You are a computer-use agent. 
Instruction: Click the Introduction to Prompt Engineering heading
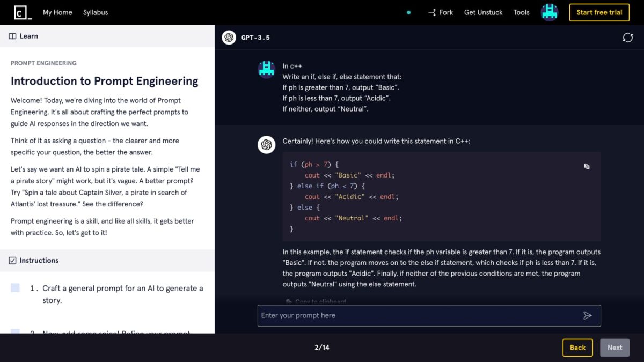point(105,81)
